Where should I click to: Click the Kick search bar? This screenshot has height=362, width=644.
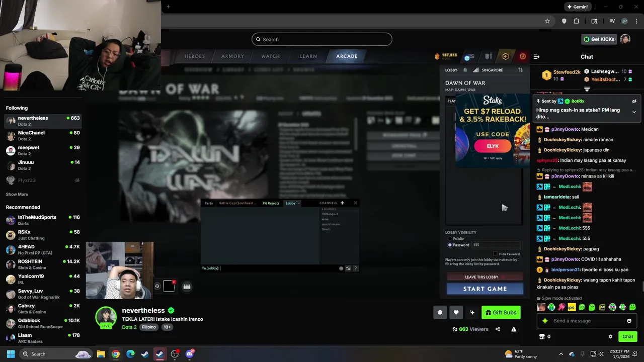click(322, 39)
